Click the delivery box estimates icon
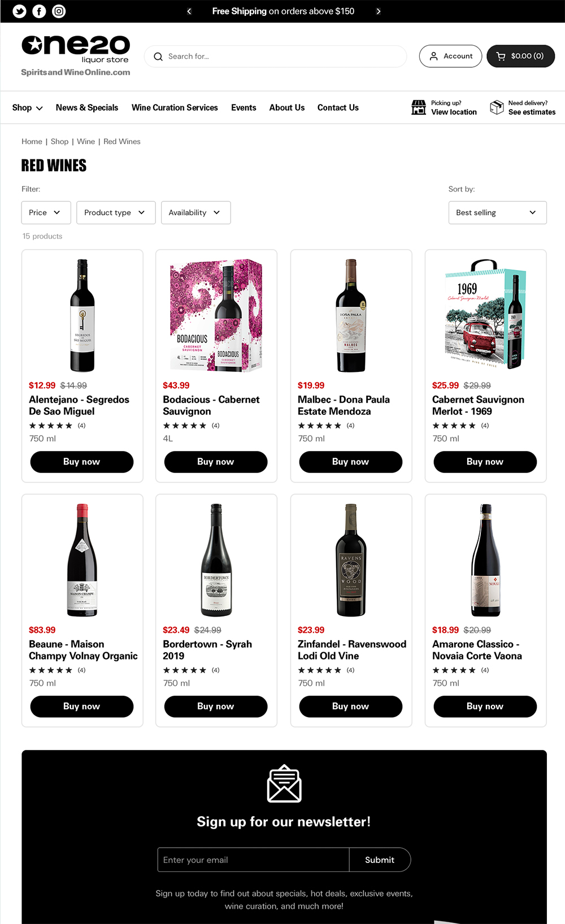This screenshot has height=924, width=565. [x=497, y=107]
